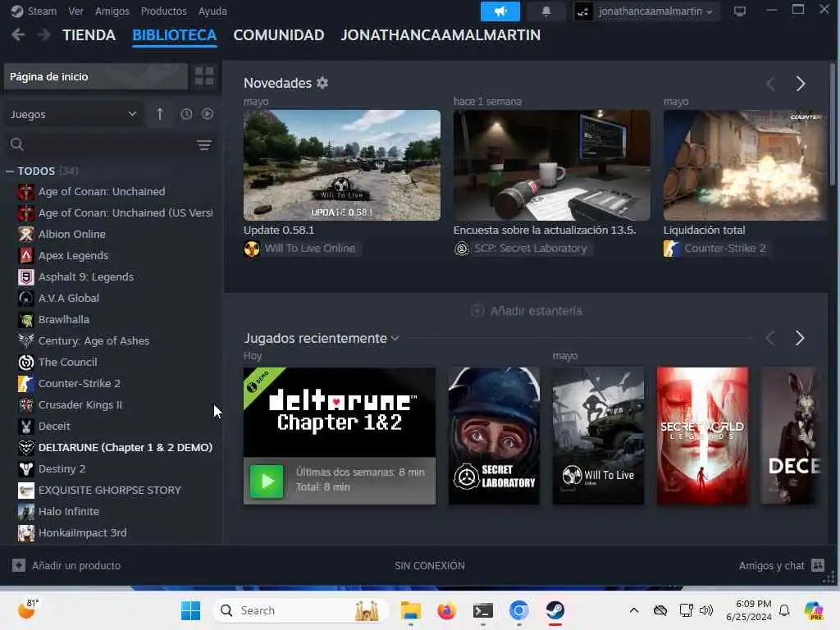Go forward with the right arrow

coord(44,34)
